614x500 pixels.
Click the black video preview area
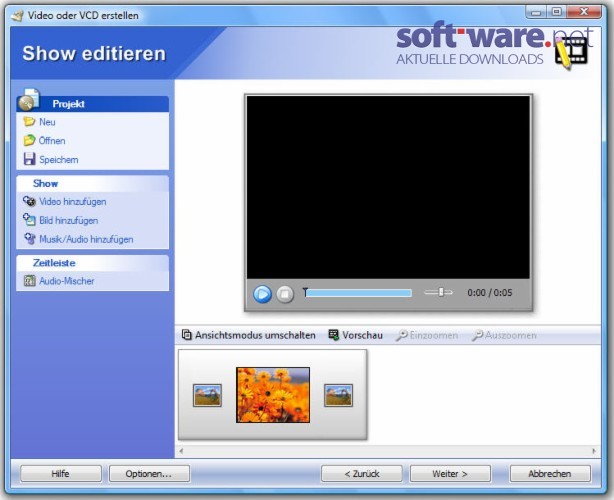point(388,187)
